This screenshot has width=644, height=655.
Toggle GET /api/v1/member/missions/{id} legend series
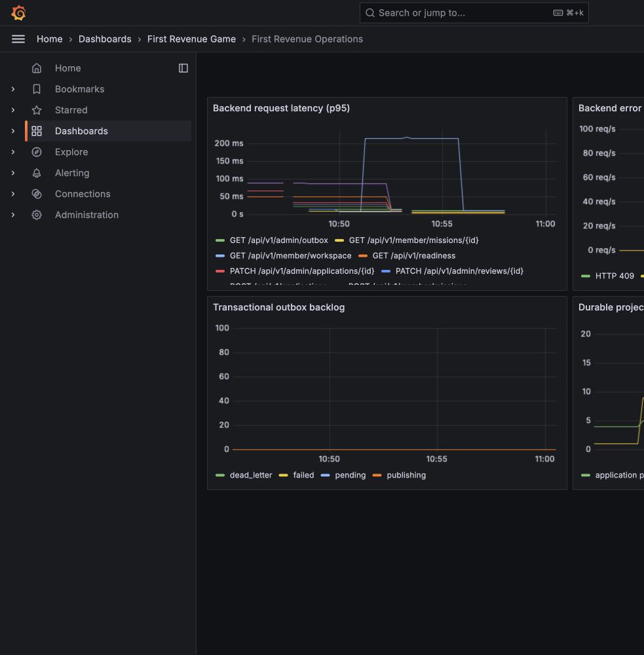click(x=414, y=240)
